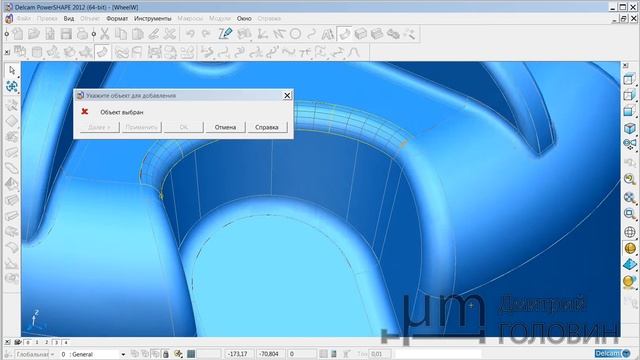Image resolution: width=640 pixels, height=360 pixels.
Task: Click the Copy icon in toolbar
Action: 121,34
